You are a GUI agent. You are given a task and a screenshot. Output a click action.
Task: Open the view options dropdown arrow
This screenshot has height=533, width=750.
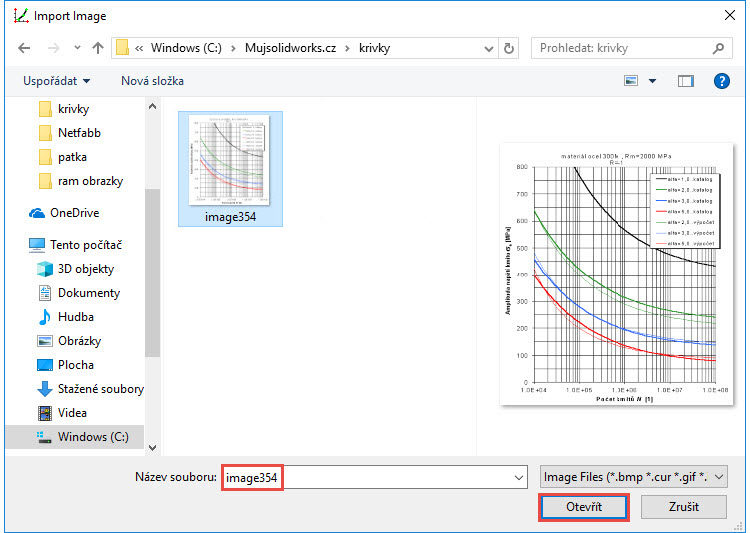coord(652,81)
